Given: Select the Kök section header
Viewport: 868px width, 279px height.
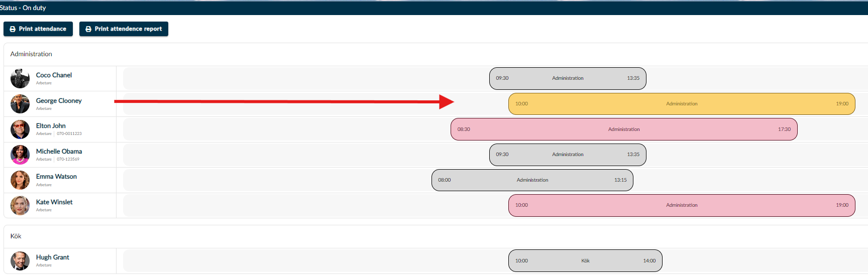Looking at the screenshot, I should point(16,236).
